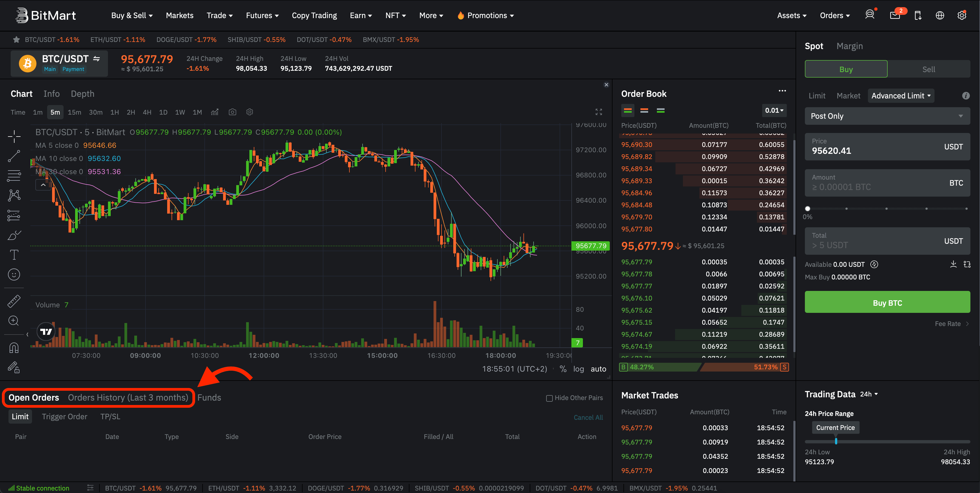This screenshot has height=493, width=980.
Task: Click the Buy BTC button
Action: point(887,303)
